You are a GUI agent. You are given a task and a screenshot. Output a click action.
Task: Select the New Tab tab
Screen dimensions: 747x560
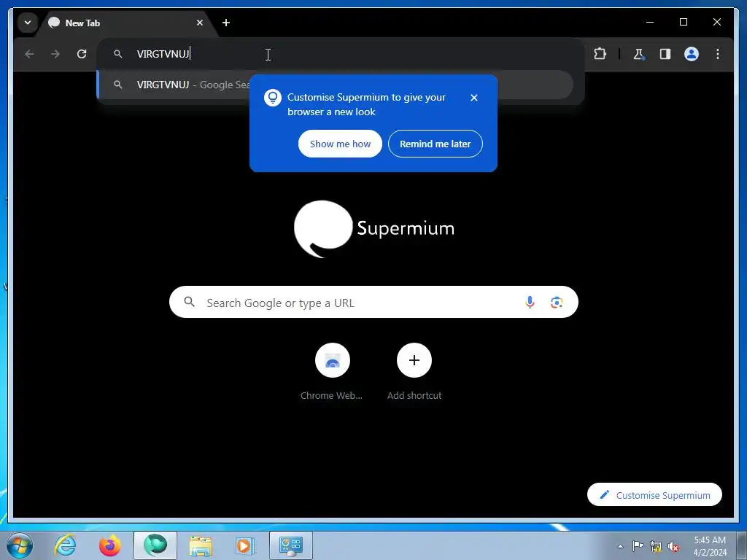coord(126,23)
